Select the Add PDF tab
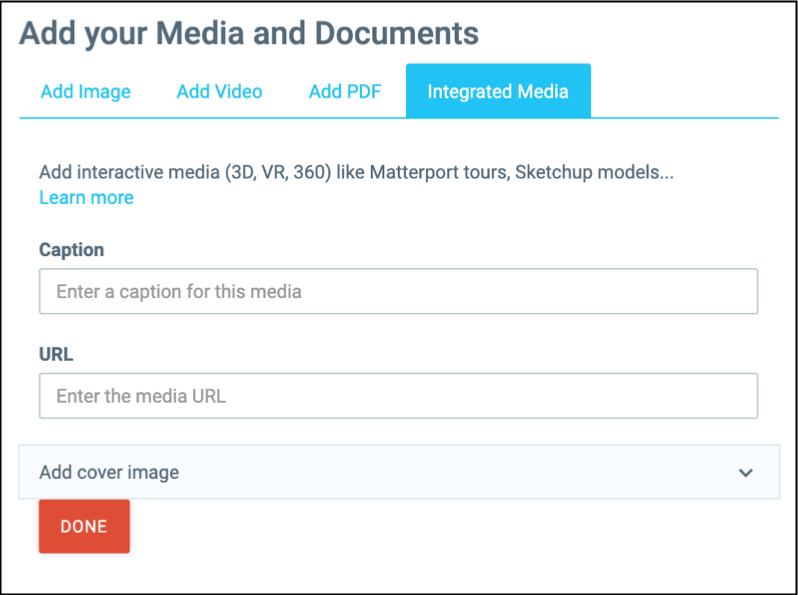The height and width of the screenshot is (595, 798). coord(344,92)
